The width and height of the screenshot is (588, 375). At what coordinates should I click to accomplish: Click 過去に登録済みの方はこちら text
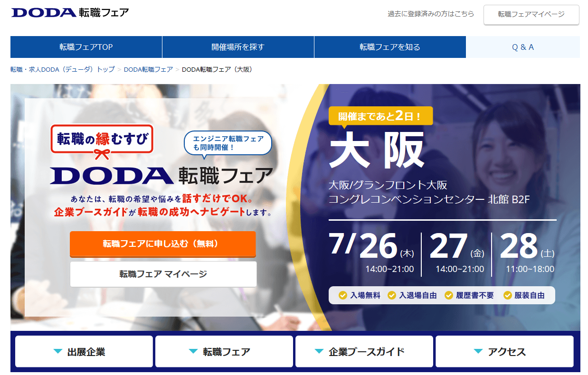[x=431, y=14]
